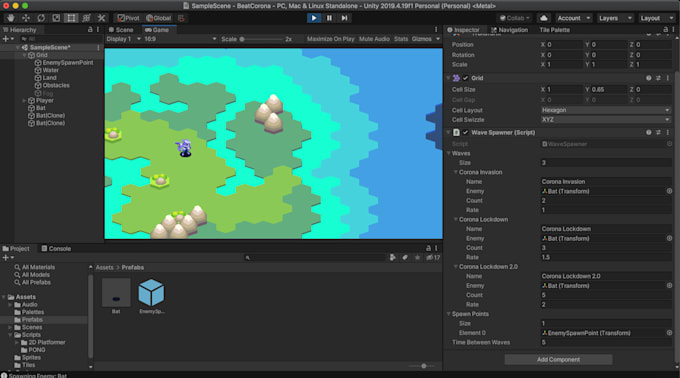Viewport: 680px width, 378px height.
Task: Pick object for Spawn Points Element 0
Action: point(669,333)
